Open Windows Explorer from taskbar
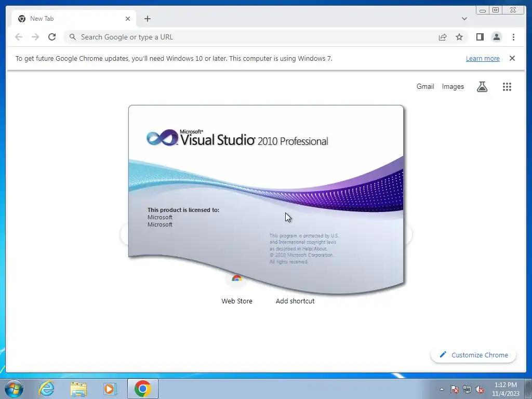 click(78, 389)
